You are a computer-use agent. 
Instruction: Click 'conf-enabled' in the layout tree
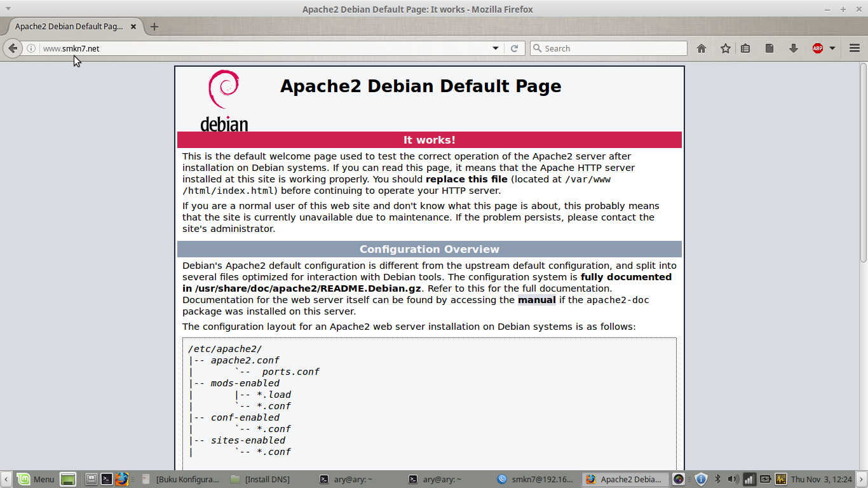tap(245, 417)
